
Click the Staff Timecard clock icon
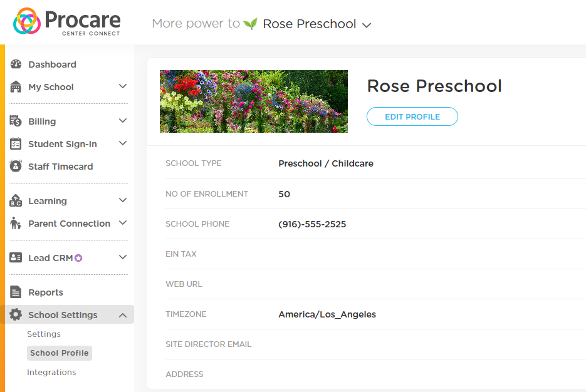[16, 166]
